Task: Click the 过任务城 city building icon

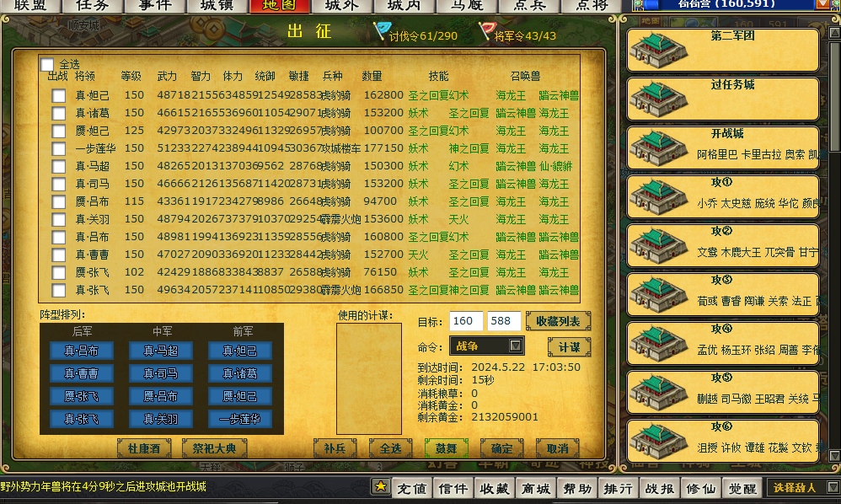Action: 659,99
